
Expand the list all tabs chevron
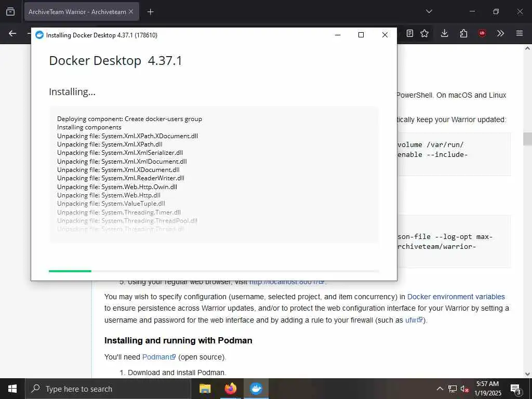tap(429, 11)
